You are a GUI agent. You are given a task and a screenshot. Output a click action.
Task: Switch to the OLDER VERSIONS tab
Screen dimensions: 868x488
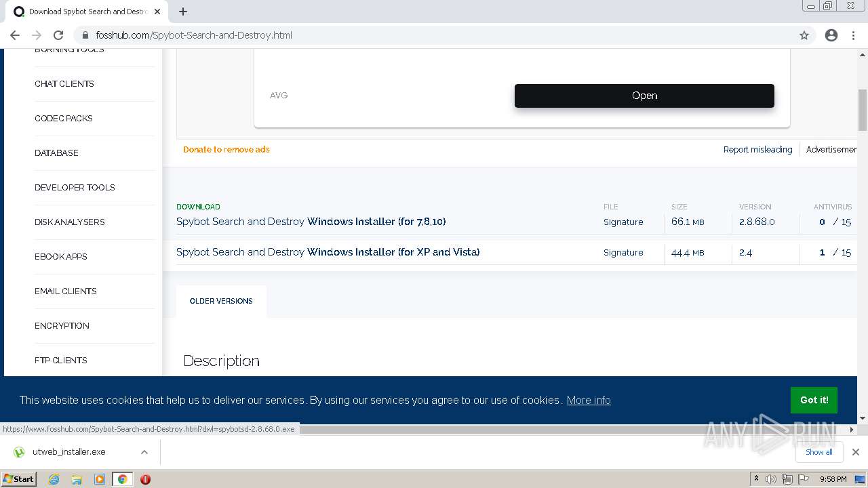(x=221, y=301)
